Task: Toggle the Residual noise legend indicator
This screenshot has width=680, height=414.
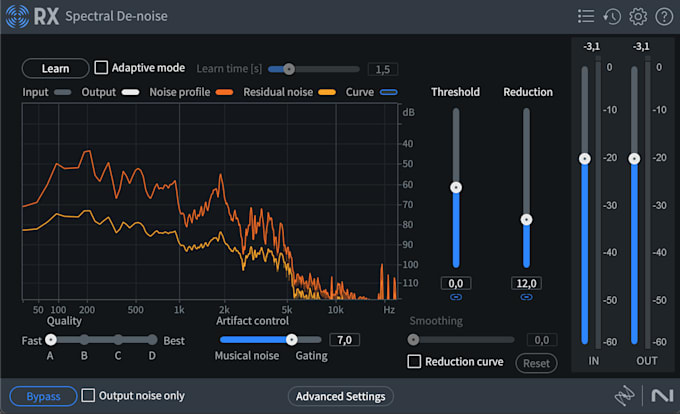Action: [x=327, y=92]
